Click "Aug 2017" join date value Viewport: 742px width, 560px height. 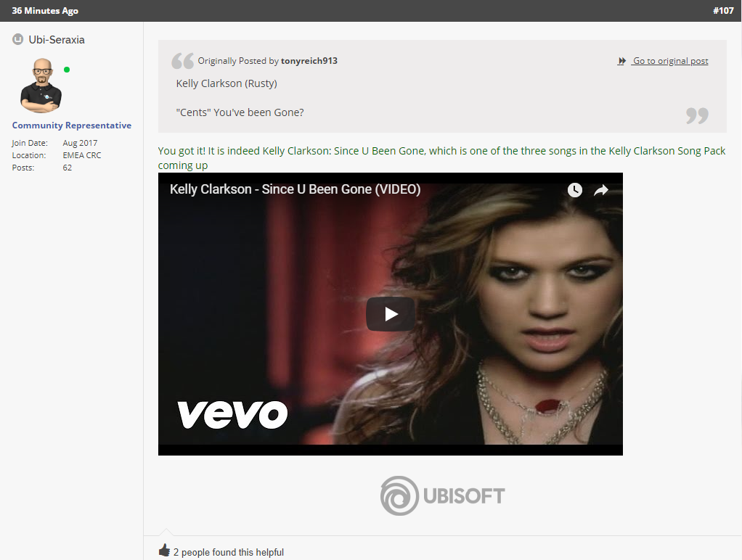coord(80,143)
